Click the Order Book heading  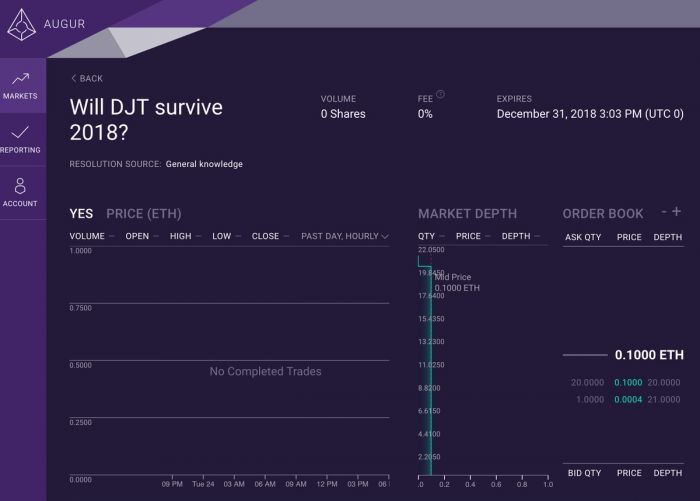[603, 214]
